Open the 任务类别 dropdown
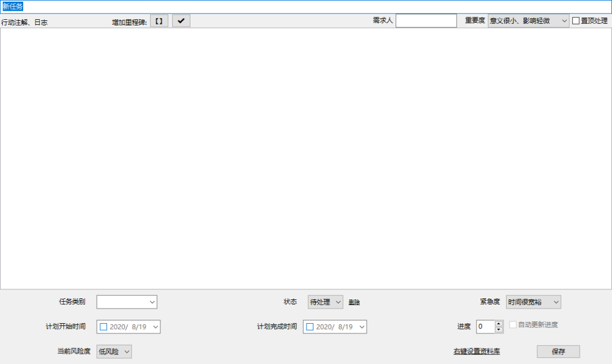This screenshot has height=364, width=612. click(127, 302)
